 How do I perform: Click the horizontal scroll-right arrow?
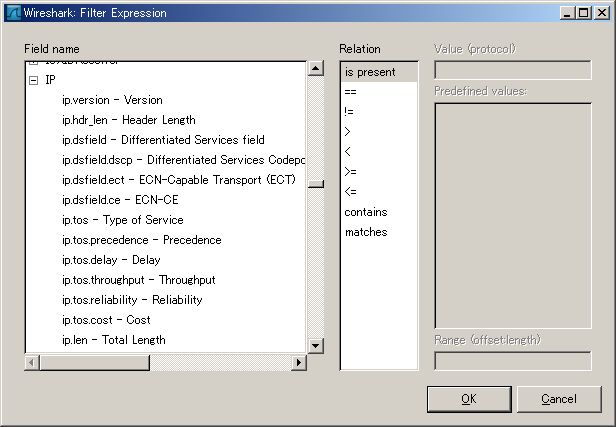coord(299,362)
